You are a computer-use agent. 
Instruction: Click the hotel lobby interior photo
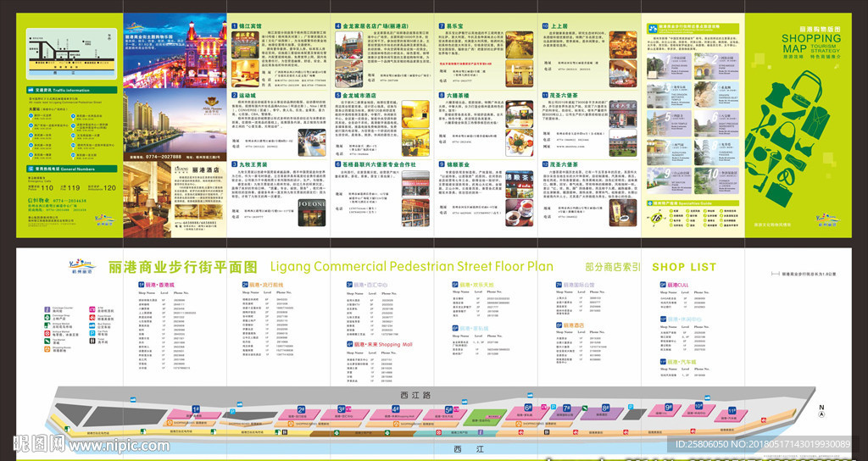click(x=148, y=199)
